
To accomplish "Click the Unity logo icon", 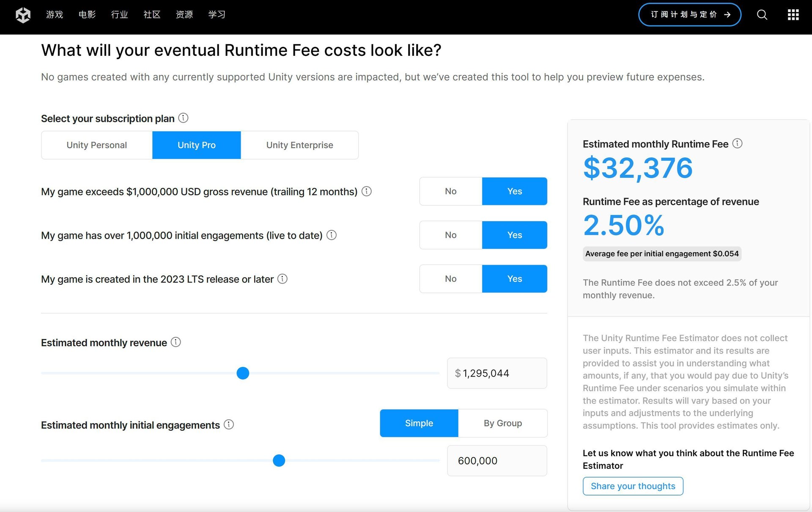I will click(23, 15).
